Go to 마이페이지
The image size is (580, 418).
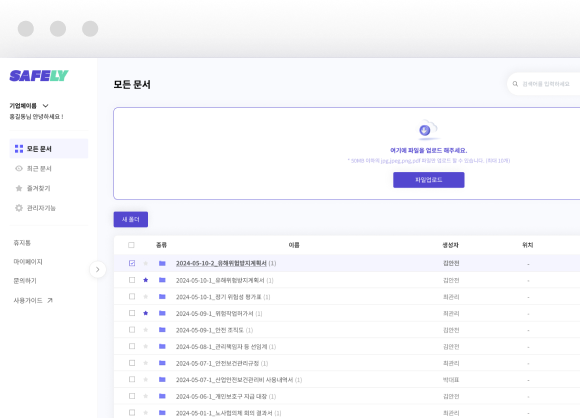pyautogui.click(x=28, y=262)
